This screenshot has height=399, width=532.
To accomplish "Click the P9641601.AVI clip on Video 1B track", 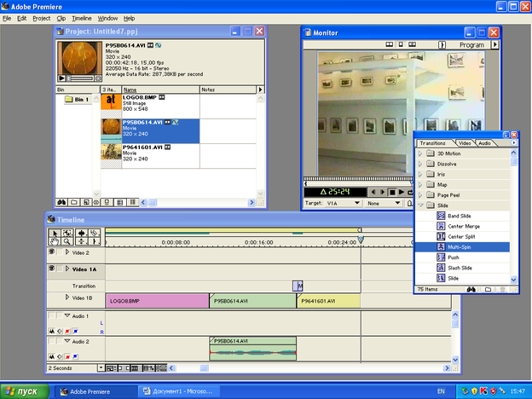I will click(328, 301).
